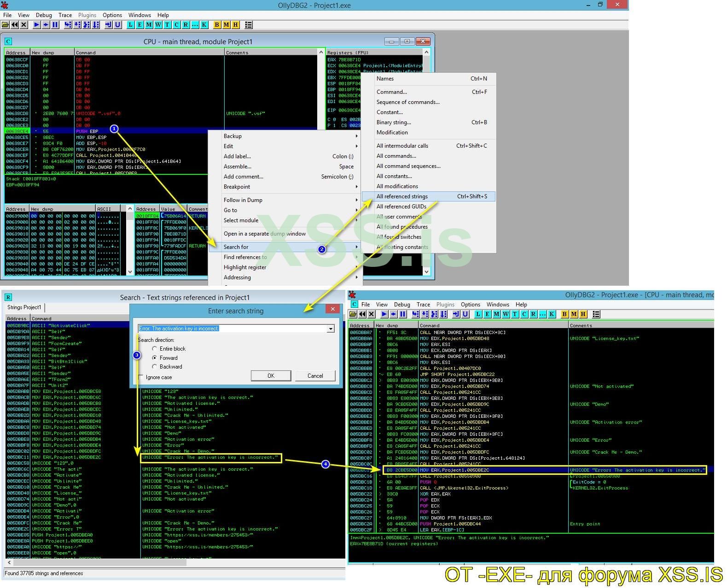Select the PUSH EBP row at 00638CE4
727x588 pixels.
pos(160,131)
